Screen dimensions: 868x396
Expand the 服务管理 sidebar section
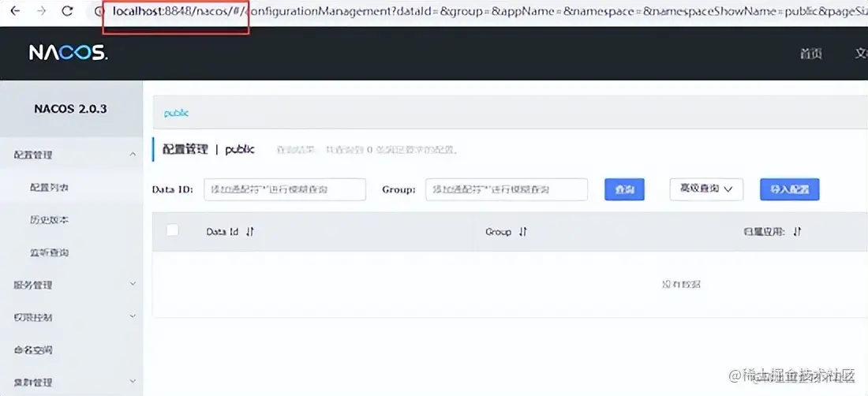pos(133,284)
